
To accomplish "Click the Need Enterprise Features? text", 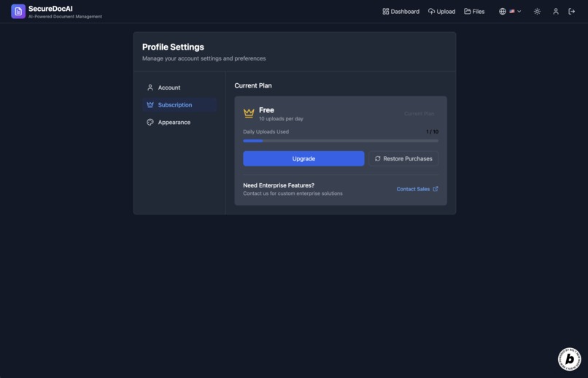I will (x=279, y=185).
